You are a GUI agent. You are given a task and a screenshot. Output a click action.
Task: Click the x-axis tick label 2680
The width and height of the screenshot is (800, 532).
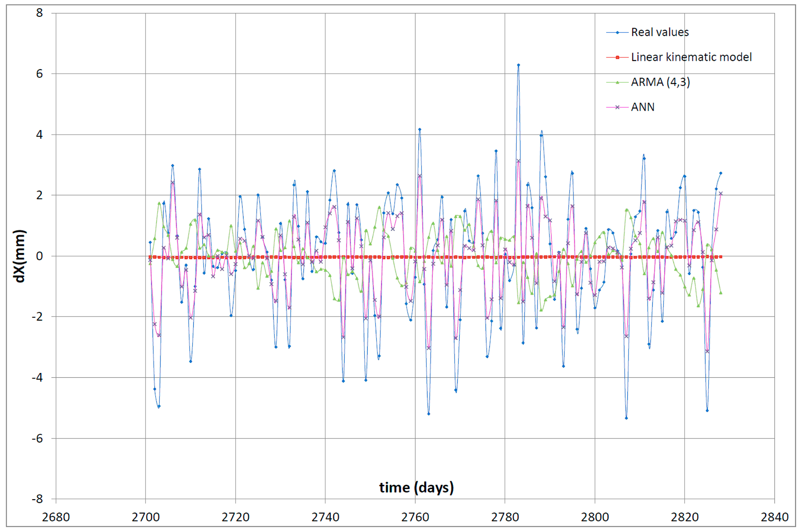pos(56,517)
